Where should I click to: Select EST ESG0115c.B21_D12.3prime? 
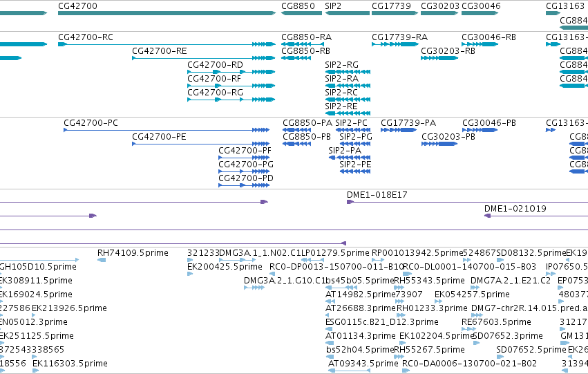pyautogui.click(x=329, y=329)
